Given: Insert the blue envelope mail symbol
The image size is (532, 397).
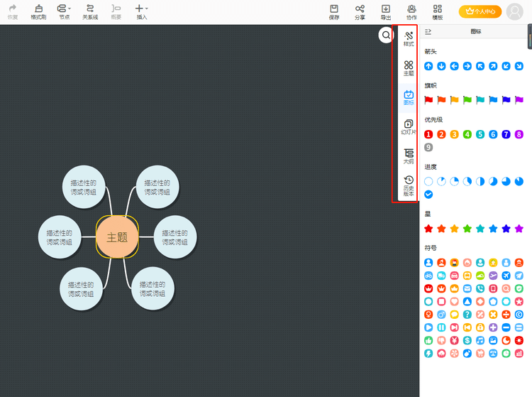Looking at the screenshot, I should click(x=467, y=288).
